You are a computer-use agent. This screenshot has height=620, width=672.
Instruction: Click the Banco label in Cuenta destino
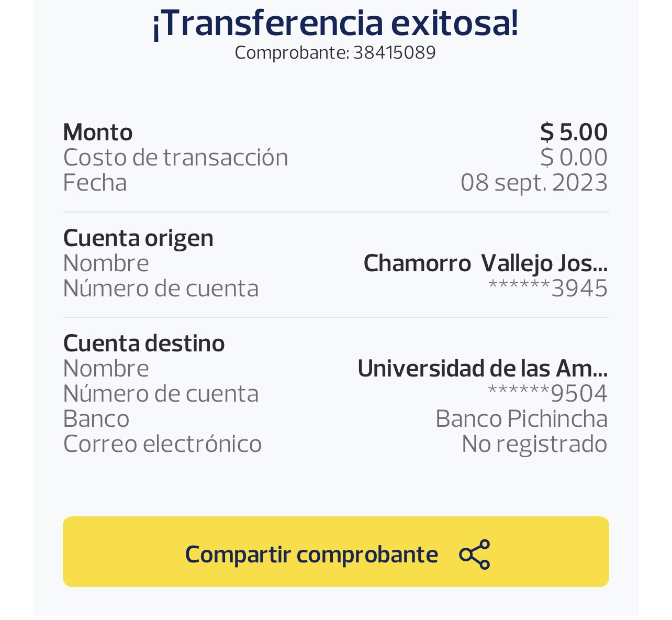click(x=96, y=419)
